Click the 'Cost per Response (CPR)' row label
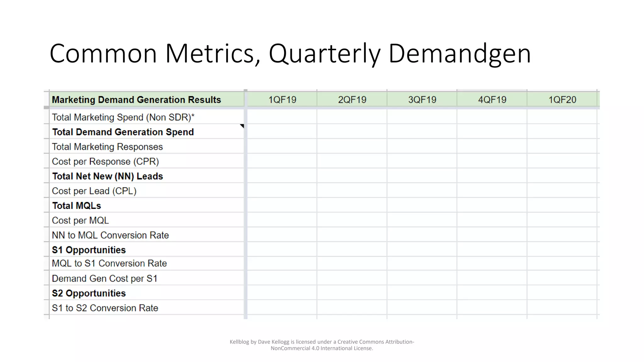Image resolution: width=644 pixels, height=362 pixels. coord(105,162)
